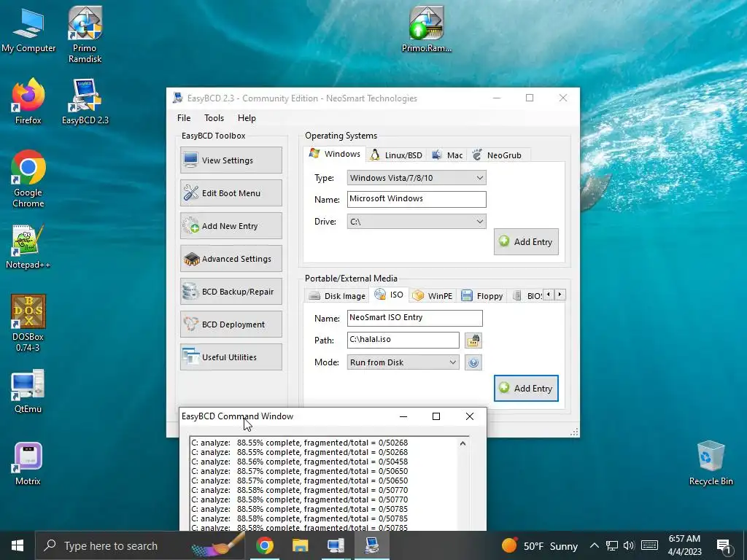The width and height of the screenshot is (747, 560).
Task: Click Add New Entry in the toolbox
Action: point(231,226)
